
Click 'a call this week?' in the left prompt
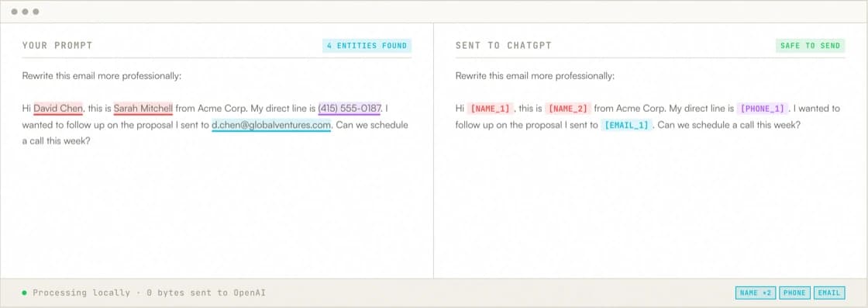[56, 141]
